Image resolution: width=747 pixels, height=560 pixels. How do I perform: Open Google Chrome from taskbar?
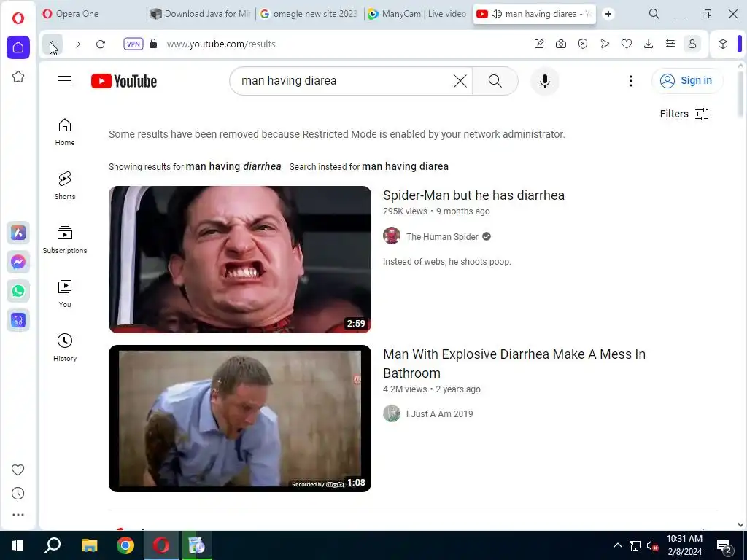125,545
